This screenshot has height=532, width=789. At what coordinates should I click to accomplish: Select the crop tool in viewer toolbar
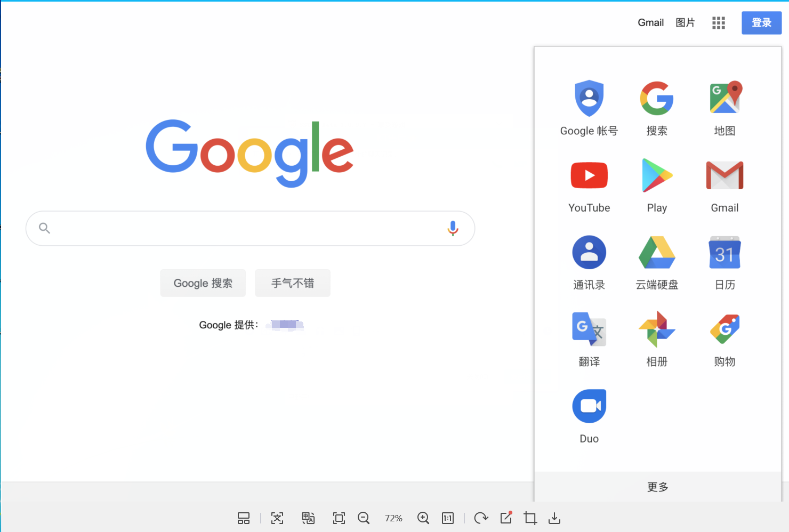[530, 518]
